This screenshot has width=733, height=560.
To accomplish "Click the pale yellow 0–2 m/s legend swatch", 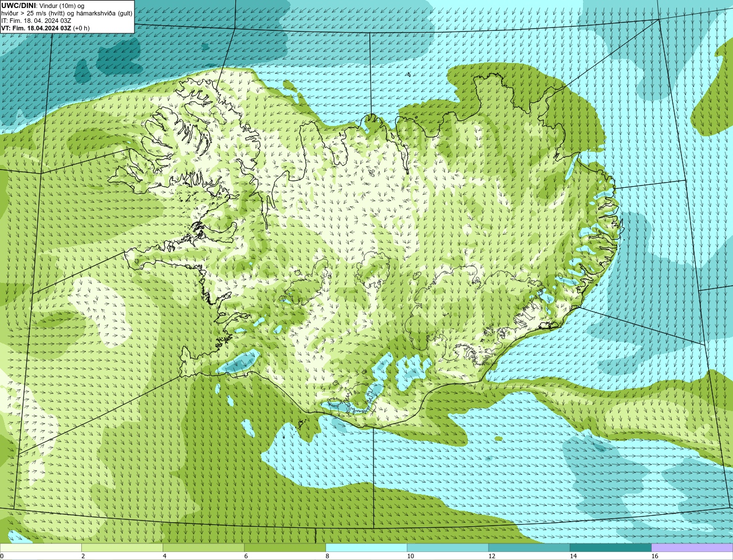I will point(41,548).
